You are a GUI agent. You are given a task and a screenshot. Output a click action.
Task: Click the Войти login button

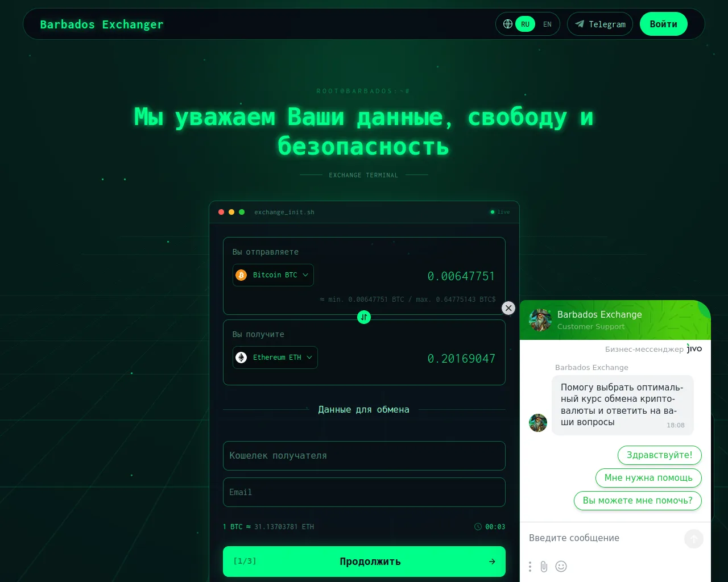pyautogui.click(x=664, y=24)
